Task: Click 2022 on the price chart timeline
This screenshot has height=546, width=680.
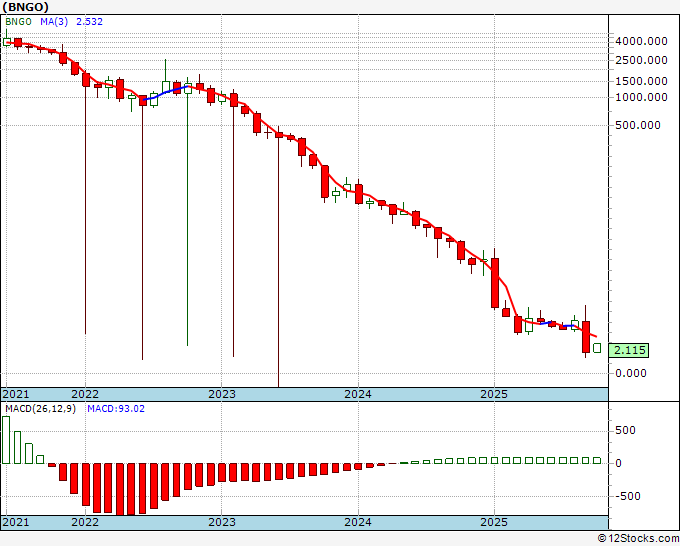Action: (85, 394)
